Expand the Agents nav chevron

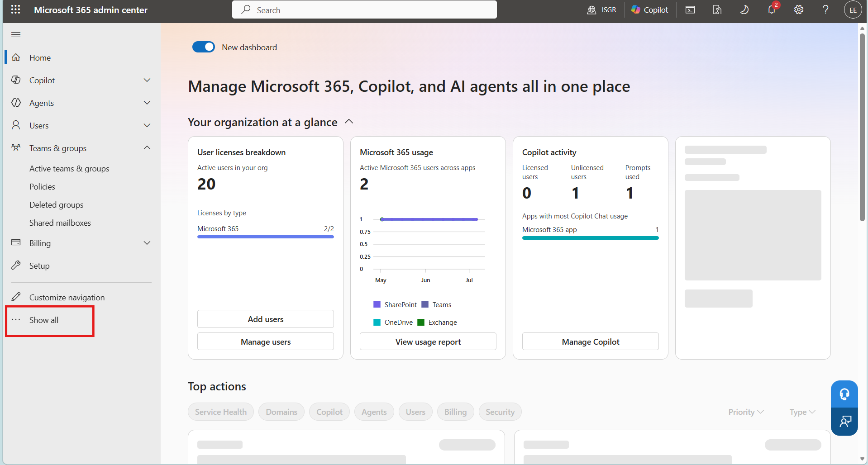147,103
